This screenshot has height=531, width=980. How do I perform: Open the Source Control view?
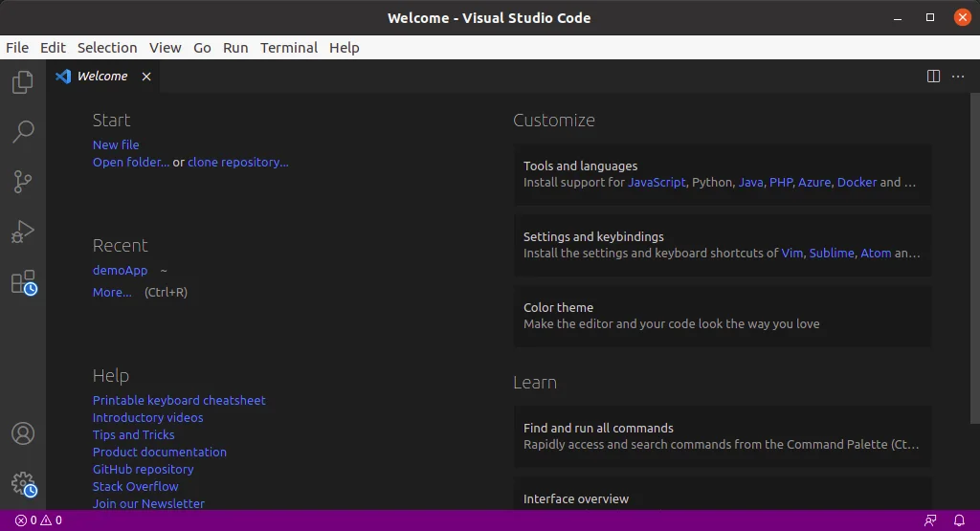pyautogui.click(x=23, y=181)
